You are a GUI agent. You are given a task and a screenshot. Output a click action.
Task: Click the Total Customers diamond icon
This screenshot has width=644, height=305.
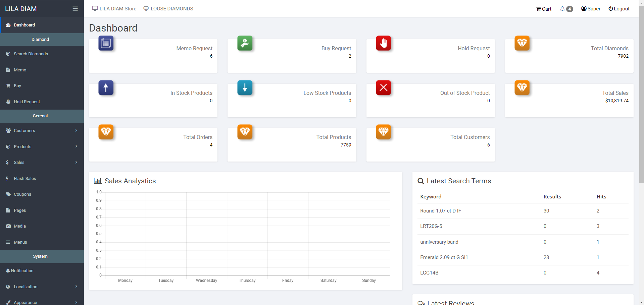[x=384, y=132]
